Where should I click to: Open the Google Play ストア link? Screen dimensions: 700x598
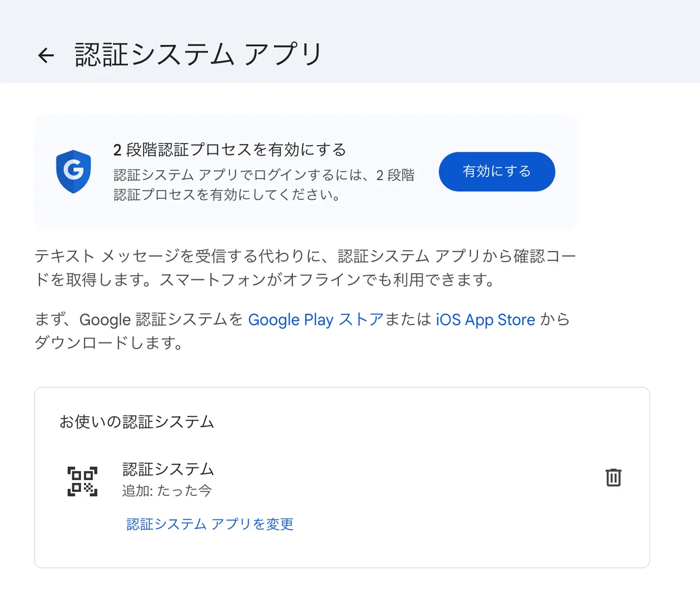pos(316,320)
